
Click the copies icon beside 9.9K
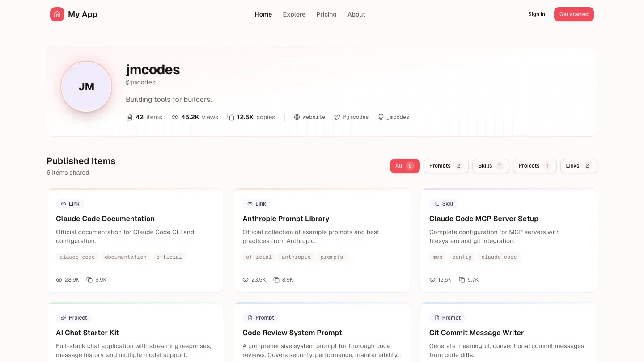click(89, 280)
